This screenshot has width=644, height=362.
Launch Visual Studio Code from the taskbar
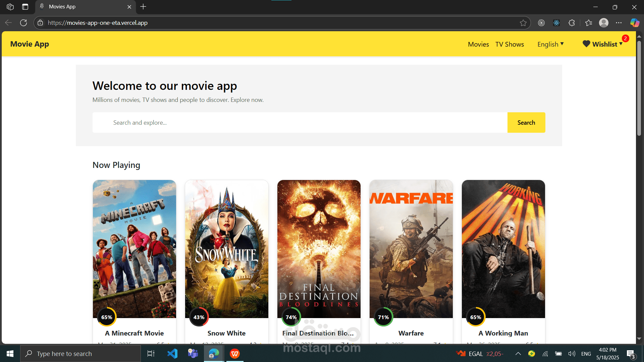(x=172, y=353)
